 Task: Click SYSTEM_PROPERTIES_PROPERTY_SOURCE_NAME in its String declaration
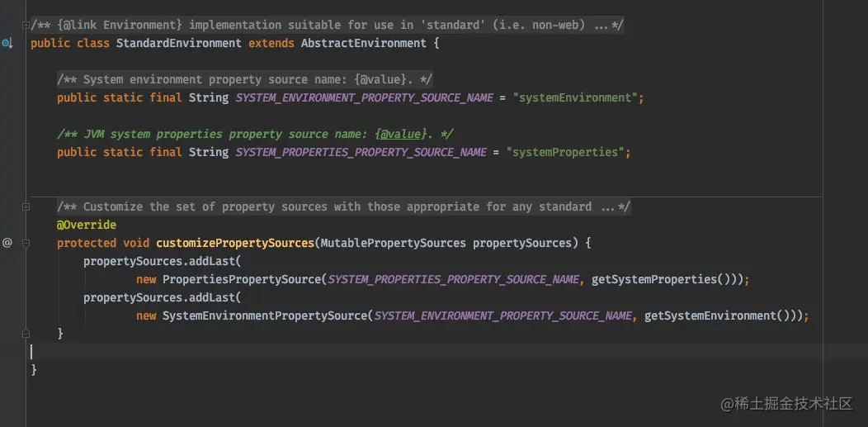pos(361,152)
